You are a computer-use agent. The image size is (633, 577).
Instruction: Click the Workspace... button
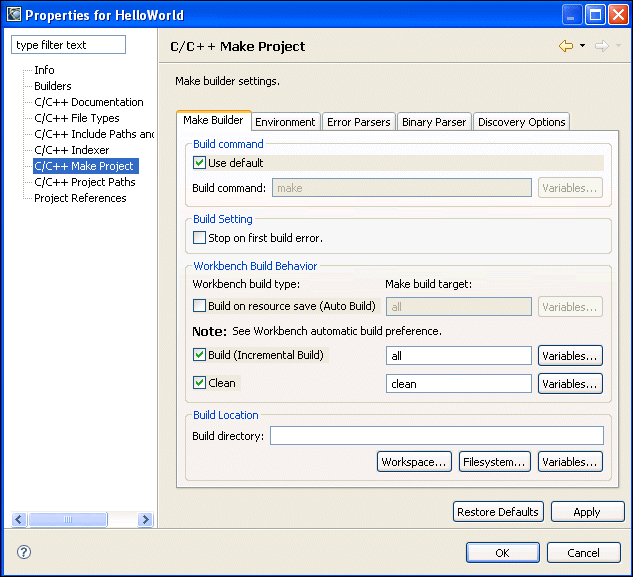click(x=414, y=462)
